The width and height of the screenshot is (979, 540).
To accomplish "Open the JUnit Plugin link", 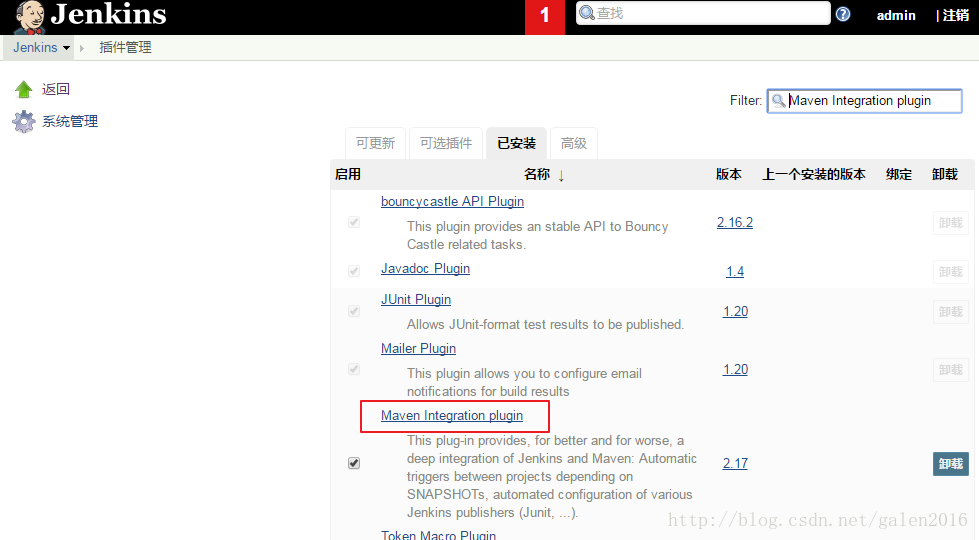I will click(416, 300).
